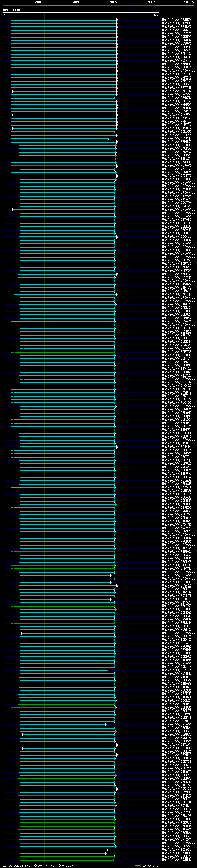This screenshot has width=197, height=868.
Task: Click the cyan =100char. scale legend
Action: [146, 865]
